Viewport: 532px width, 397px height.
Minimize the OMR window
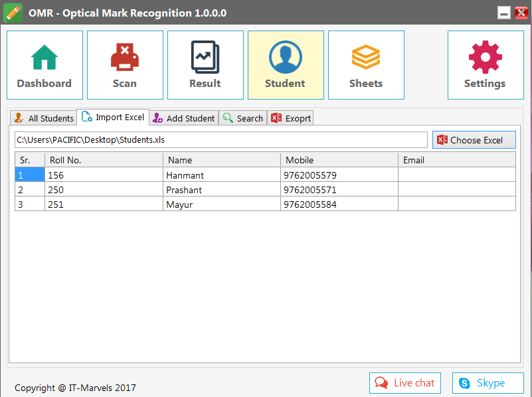pyautogui.click(x=504, y=13)
